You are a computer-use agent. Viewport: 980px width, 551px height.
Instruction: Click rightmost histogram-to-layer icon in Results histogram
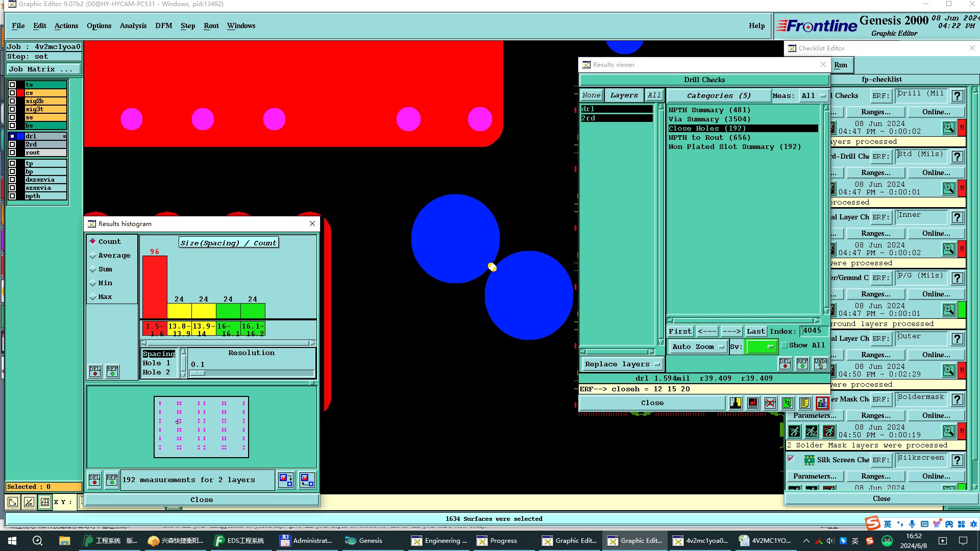(307, 480)
